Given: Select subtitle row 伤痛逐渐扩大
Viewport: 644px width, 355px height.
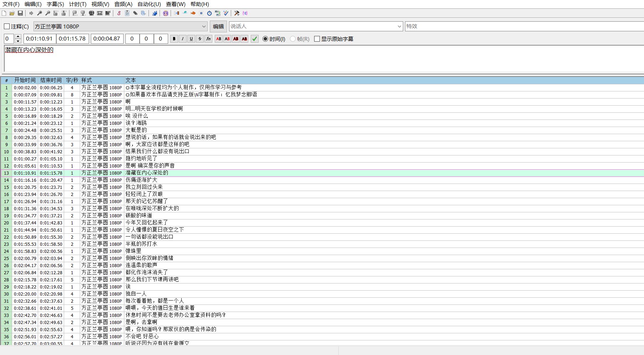Looking at the screenshot, I should (322, 180).
